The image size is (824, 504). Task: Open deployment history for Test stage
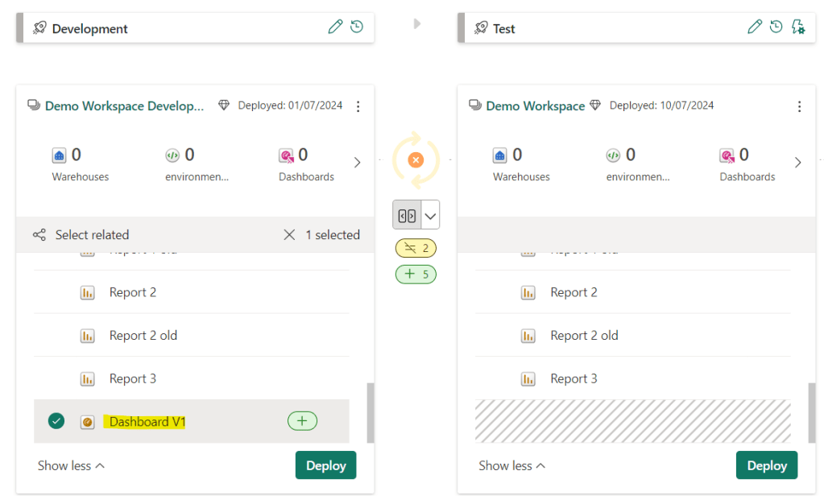coord(776,27)
